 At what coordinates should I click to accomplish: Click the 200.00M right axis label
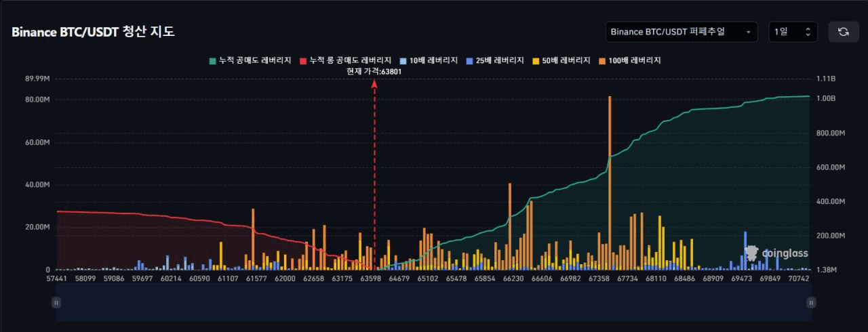tap(830, 236)
